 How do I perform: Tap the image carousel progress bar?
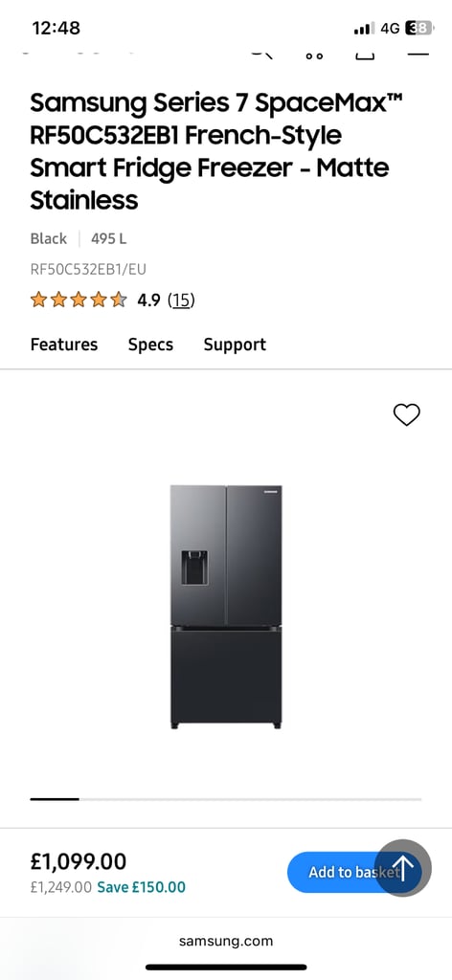226,799
